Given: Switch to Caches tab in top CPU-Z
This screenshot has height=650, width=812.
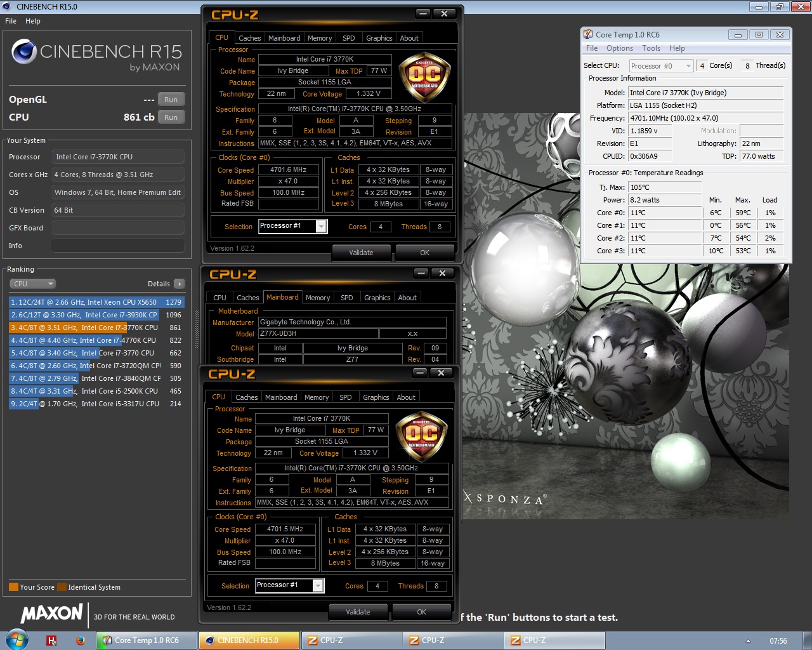Looking at the screenshot, I should pos(249,38).
